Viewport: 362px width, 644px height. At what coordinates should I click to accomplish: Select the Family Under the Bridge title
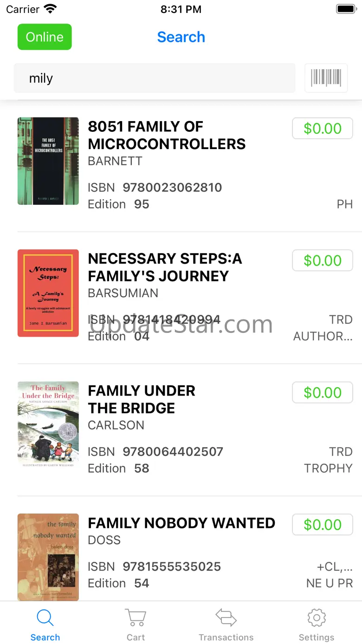142,399
